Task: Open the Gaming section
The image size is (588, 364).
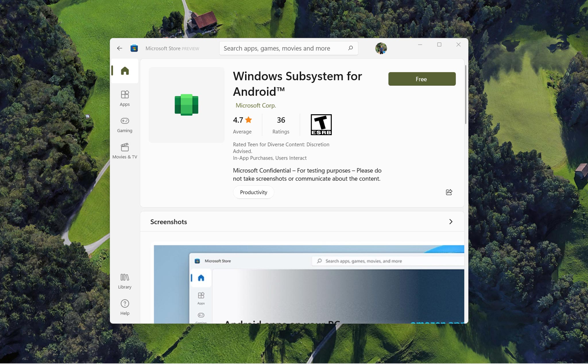Action: (x=125, y=124)
